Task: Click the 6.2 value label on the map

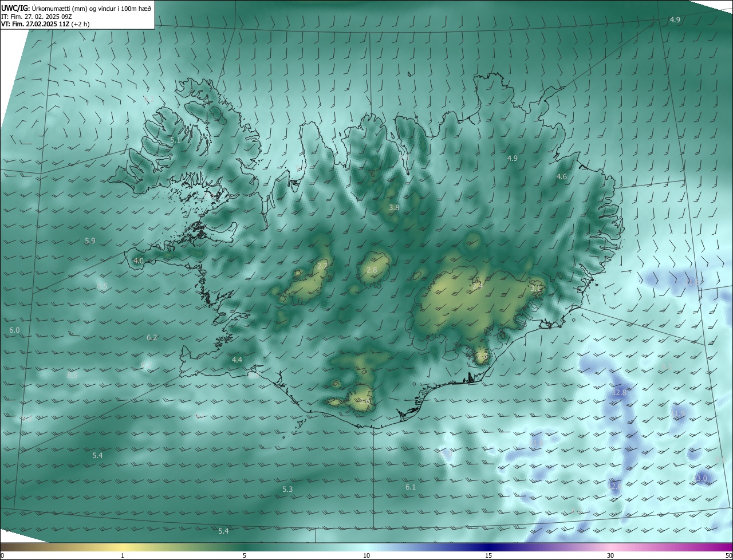Action: (x=152, y=338)
